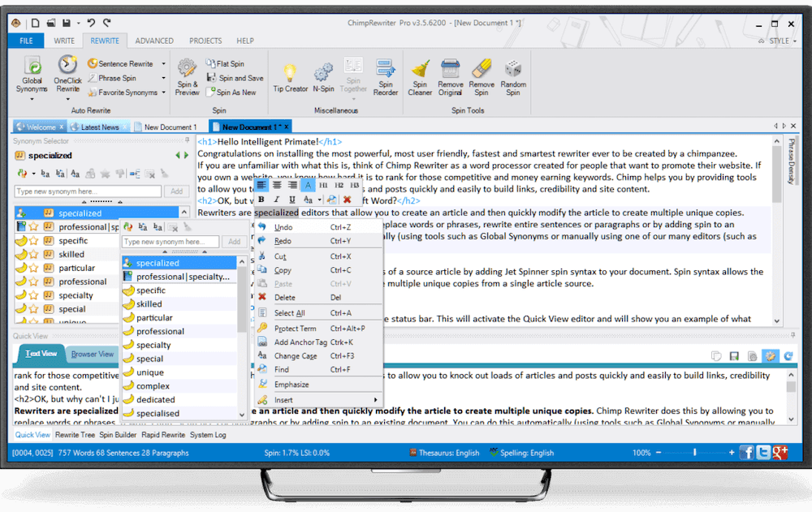Image resolution: width=812 pixels, height=512 pixels.
Task: Expand the Sentence Rewrite dropdown arrow
Action: coord(164,63)
